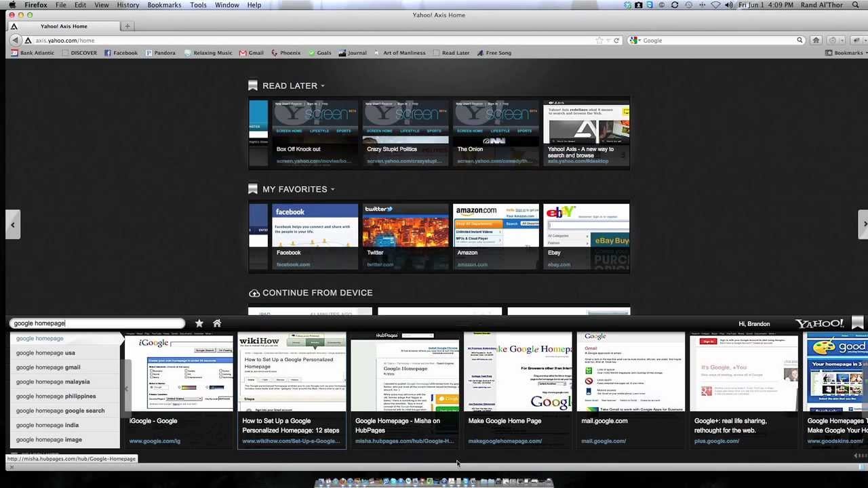This screenshot has width=868, height=488.
Task: Open the Relaxing Music bookmark
Action: tap(208, 53)
